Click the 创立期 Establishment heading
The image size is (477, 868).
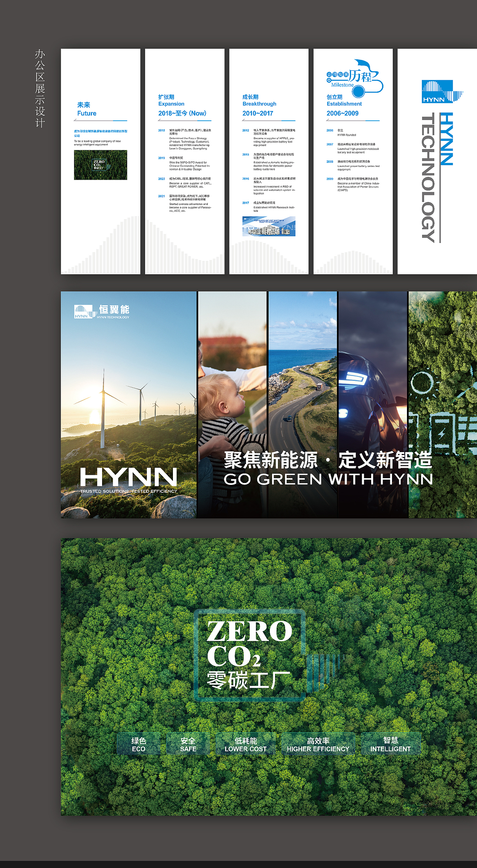(x=344, y=100)
